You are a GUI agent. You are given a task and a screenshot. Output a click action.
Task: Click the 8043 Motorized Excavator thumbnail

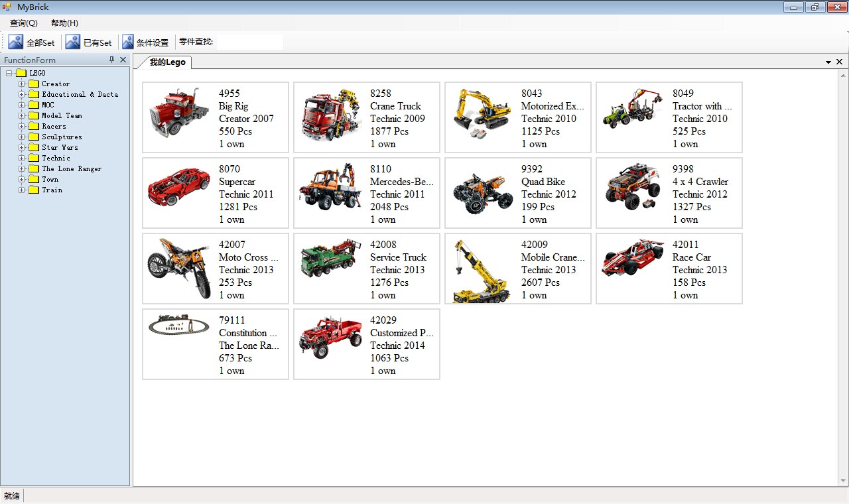[482, 114]
